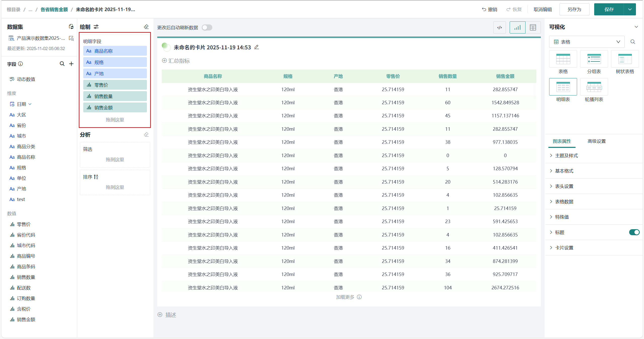
Task: Select the 分组表 chart thumbnail
Action: point(594,59)
